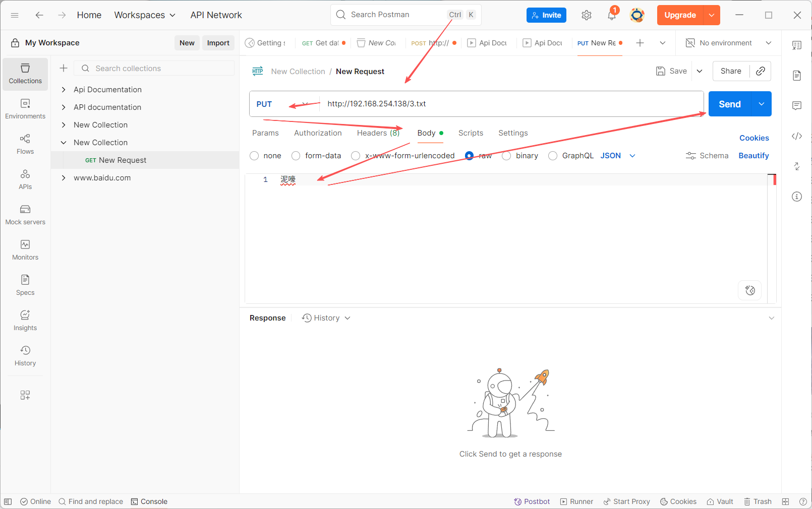
Task: Click the Invite button
Action: pos(546,15)
